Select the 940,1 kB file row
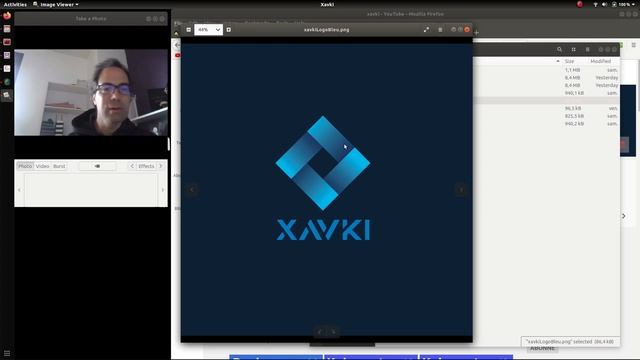 click(x=546, y=93)
